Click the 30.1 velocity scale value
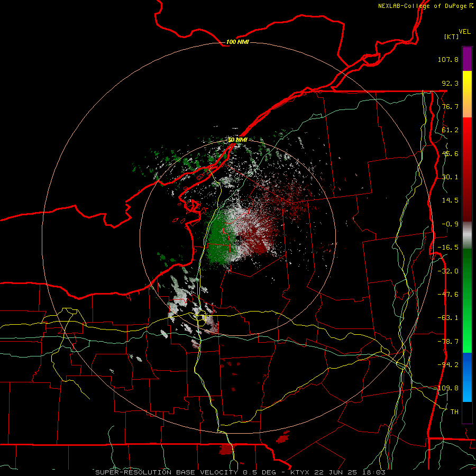Viewport: 476px width, 476px height. coord(450,177)
